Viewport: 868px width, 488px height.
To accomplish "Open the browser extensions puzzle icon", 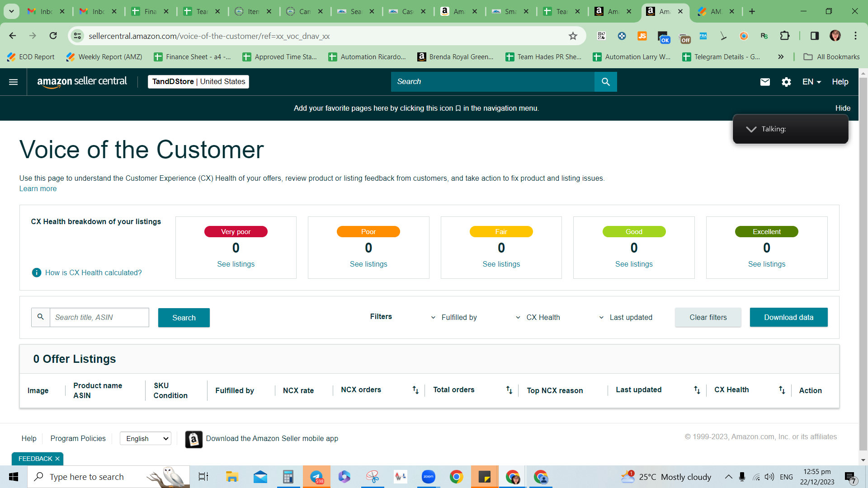I will (x=785, y=36).
